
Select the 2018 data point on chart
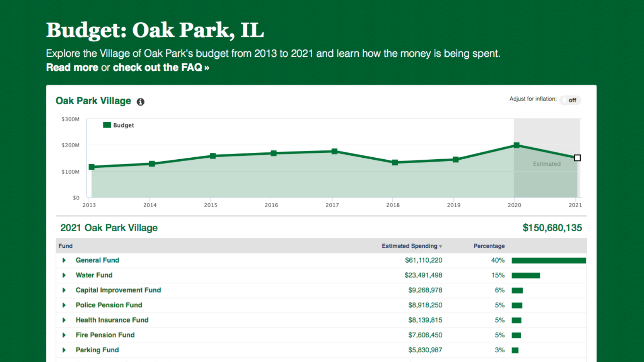point(395,162)
